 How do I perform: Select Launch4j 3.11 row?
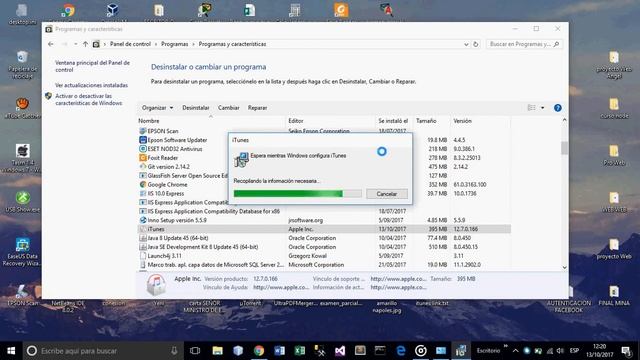click(x=324, y=256)
